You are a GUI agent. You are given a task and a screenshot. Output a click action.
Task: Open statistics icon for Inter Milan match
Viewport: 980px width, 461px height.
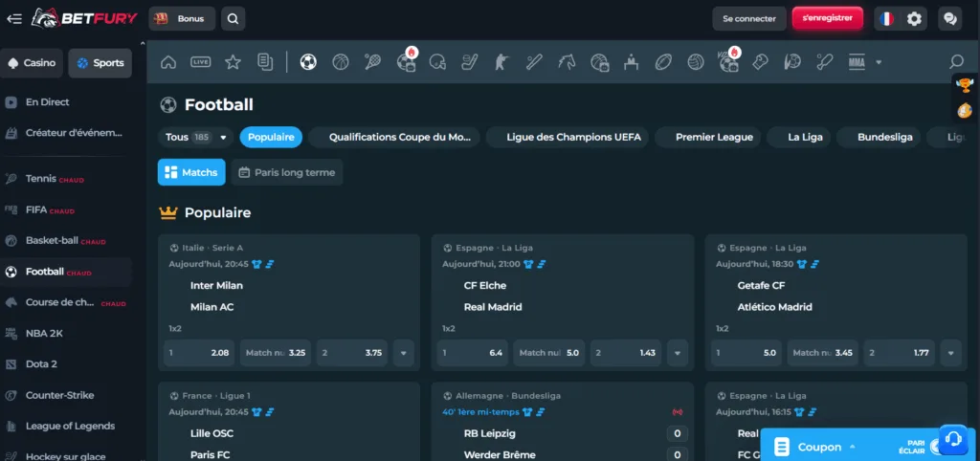click(270, 264)
